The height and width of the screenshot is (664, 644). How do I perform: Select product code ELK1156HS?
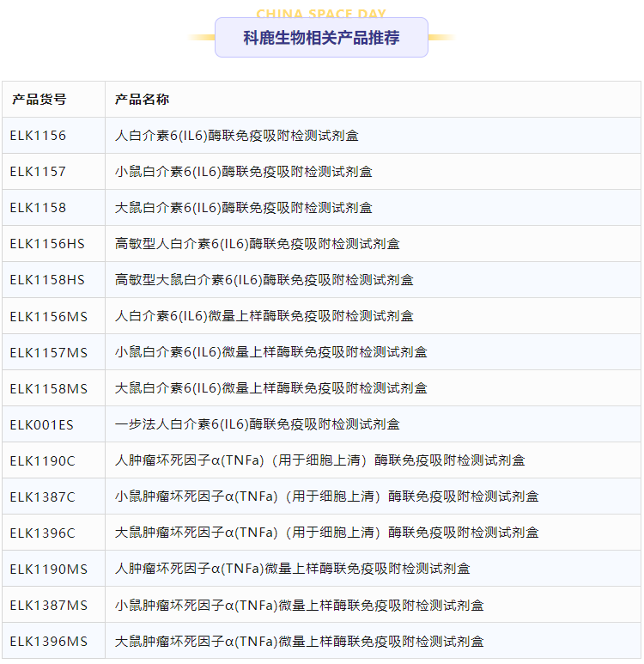(47, 244)
